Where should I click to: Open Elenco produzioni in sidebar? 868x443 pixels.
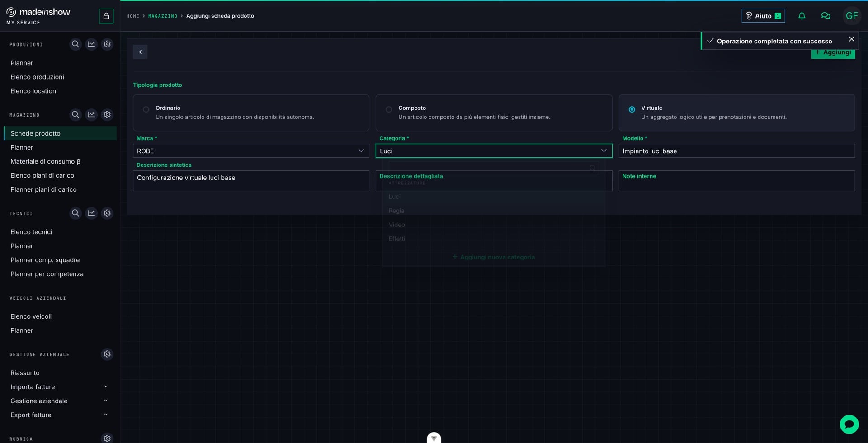pyautogui.click(x=37, y=77)
